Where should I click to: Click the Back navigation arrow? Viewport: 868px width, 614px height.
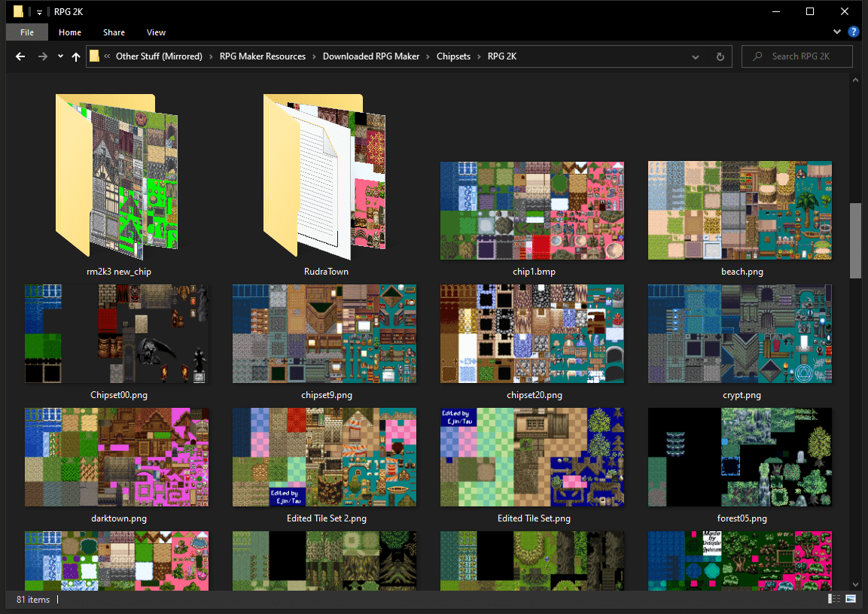pyautogui.click(x=20, y=56)
